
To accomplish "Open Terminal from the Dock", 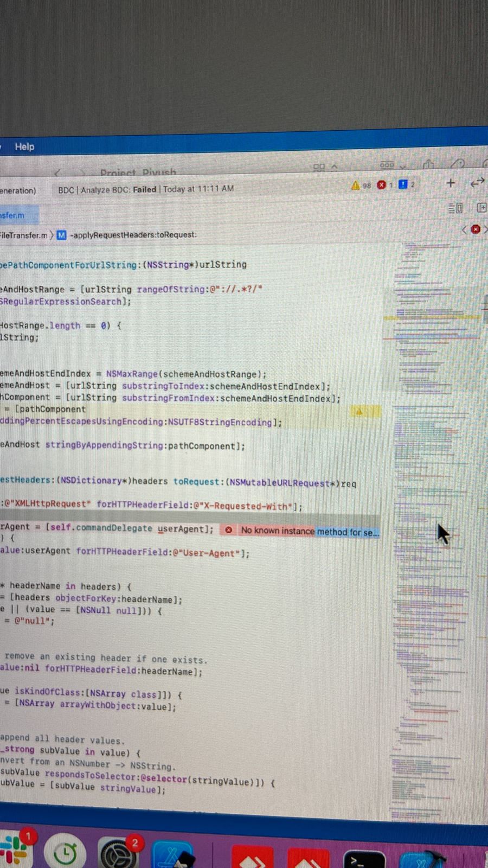I will click(x=364, y=859).
